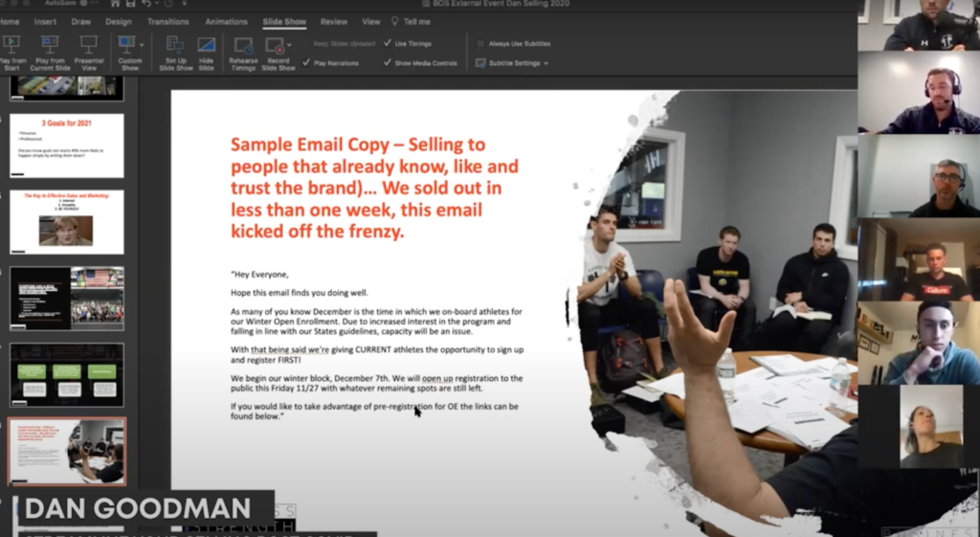Click the Sample Email Copy slide title

tap(374, 188)
